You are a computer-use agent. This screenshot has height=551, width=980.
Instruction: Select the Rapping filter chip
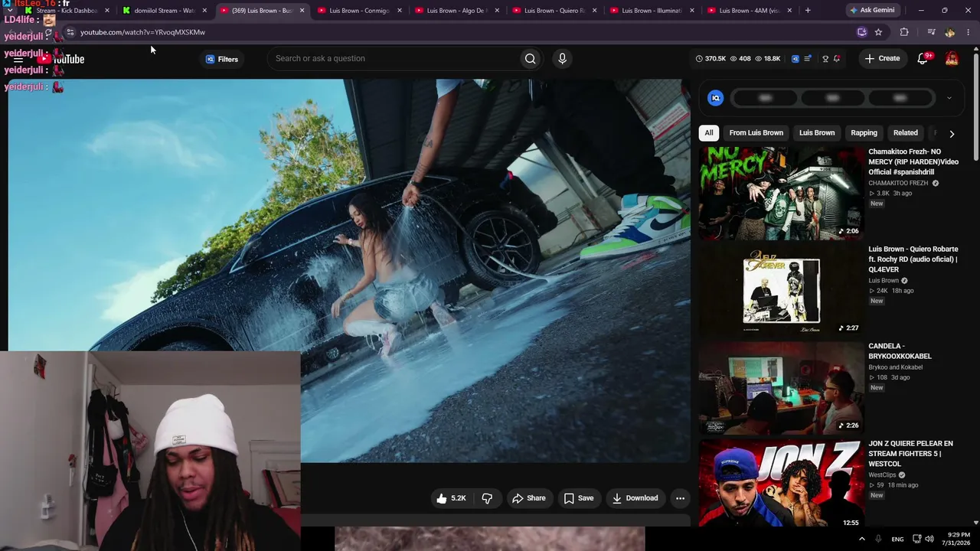864,133
